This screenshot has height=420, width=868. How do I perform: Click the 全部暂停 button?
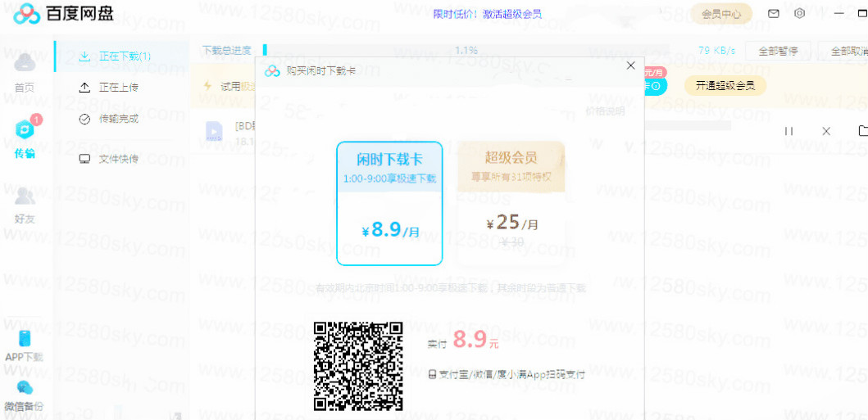[778, 51]
